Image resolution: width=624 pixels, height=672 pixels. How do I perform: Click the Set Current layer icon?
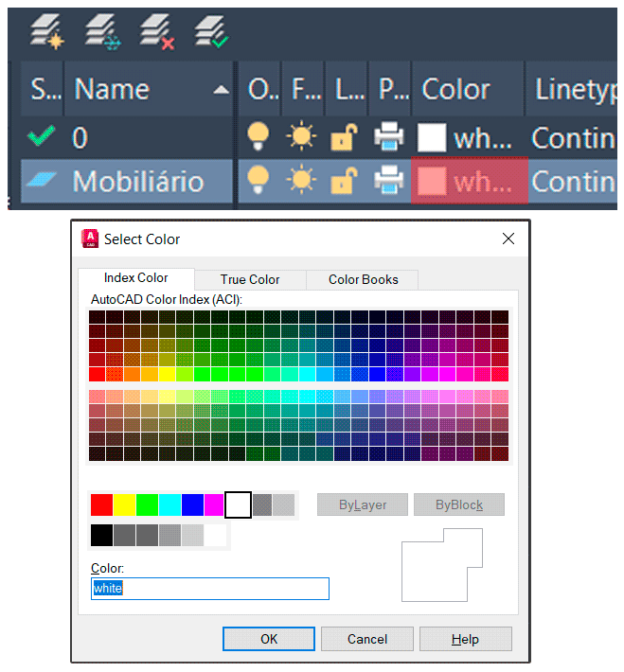click(x=211, y=31)
